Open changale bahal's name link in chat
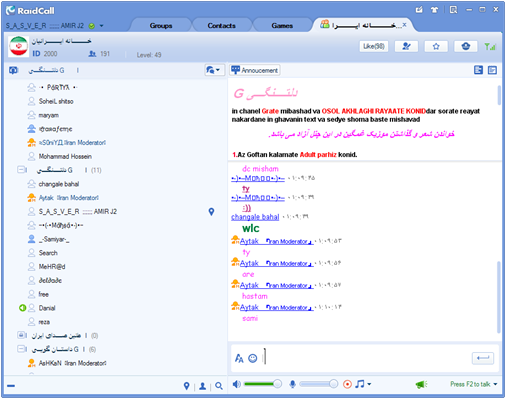Image resolution: width=506 pixels, height=399 pixels. point(255,217)
